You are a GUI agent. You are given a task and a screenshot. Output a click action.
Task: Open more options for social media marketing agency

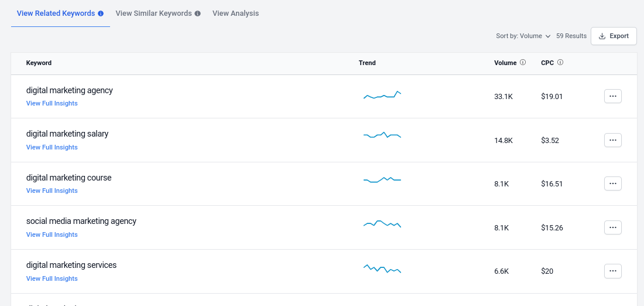click(613, 227)
